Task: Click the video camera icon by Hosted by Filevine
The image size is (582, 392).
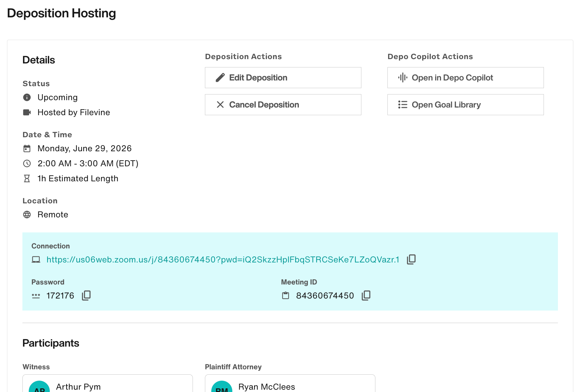Action: point(27,112)
